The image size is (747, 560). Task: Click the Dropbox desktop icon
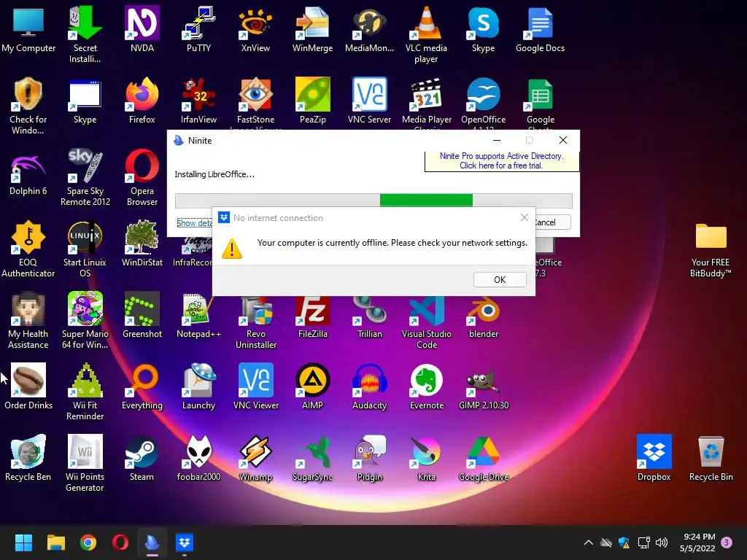654,458
